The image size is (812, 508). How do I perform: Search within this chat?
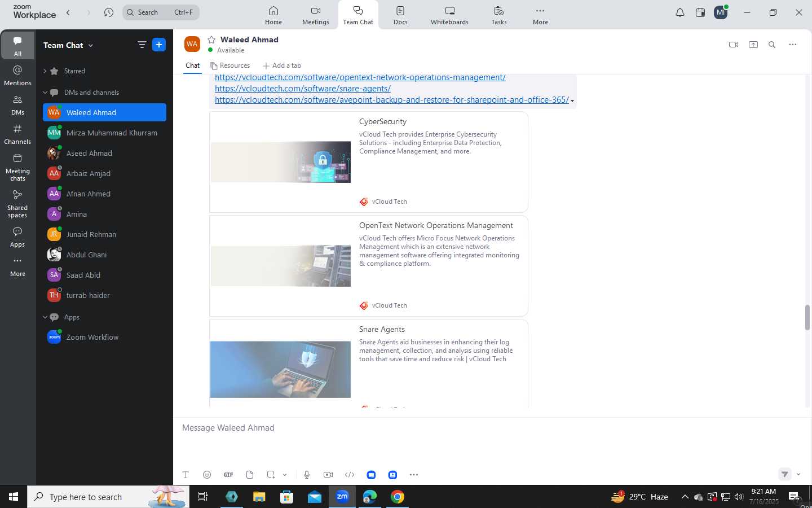[x=772, y=45]
